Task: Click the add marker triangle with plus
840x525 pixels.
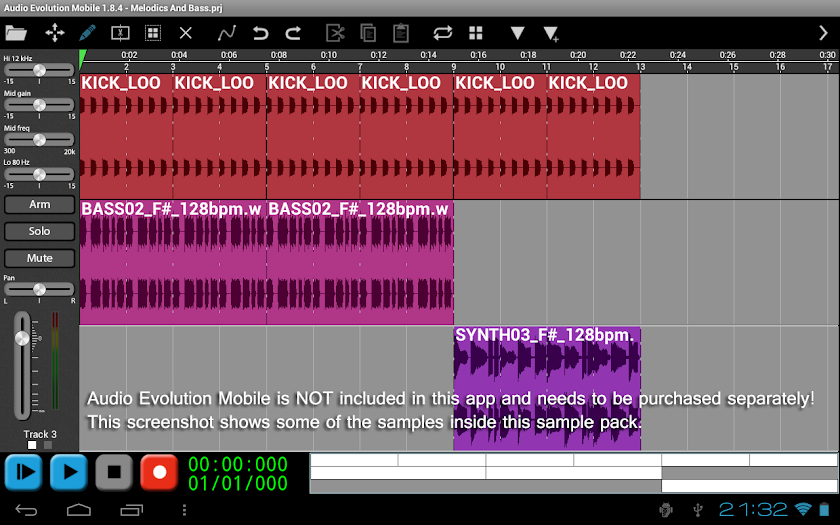Action: (551, 34)
